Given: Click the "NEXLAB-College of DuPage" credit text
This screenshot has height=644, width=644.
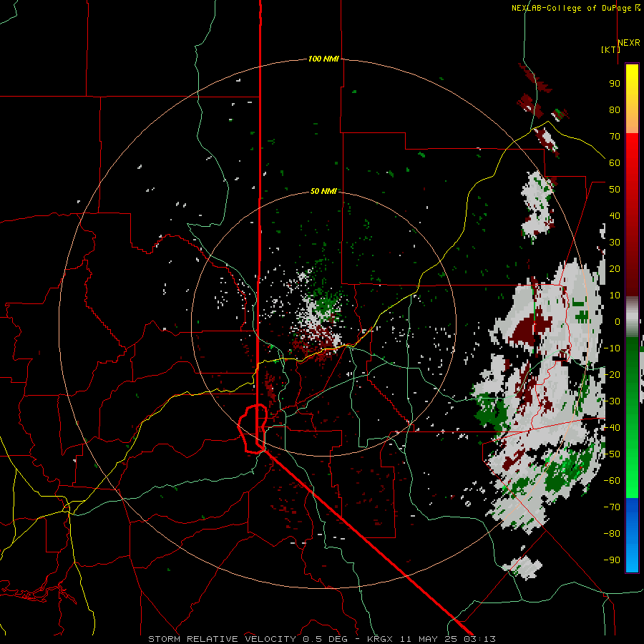Looking at the screenshot, I should 571,8.
